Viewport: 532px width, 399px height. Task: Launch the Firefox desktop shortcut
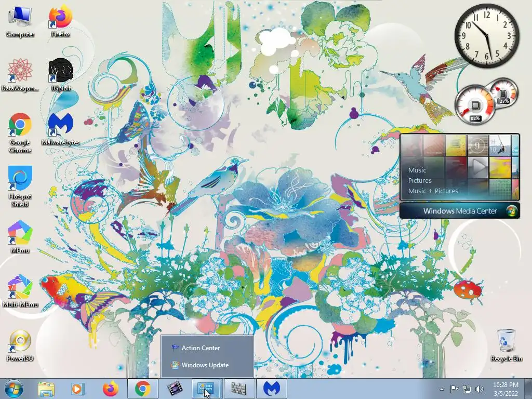(x=60, y=21)
